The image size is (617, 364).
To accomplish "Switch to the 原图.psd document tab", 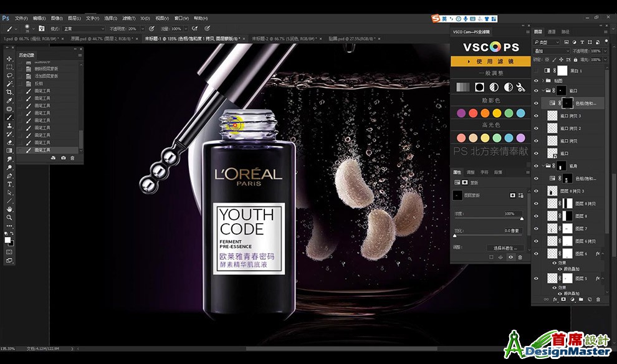I will click(x=102, y=39).
